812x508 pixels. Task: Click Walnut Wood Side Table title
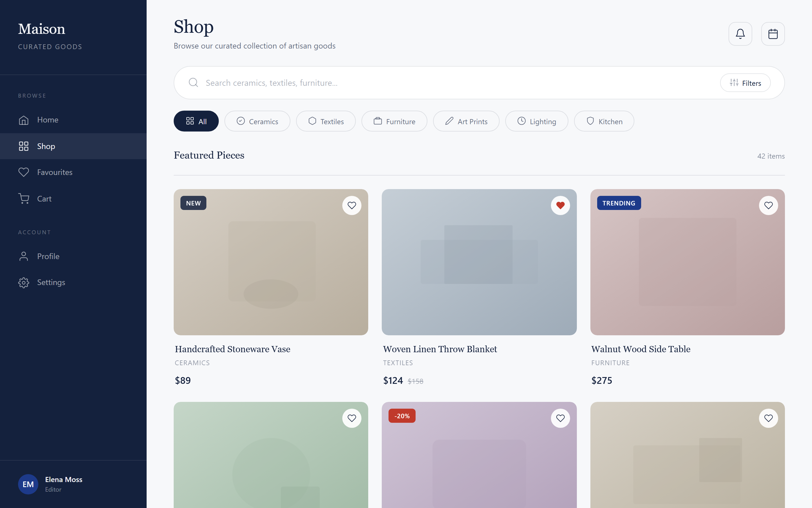coord(641,349)
